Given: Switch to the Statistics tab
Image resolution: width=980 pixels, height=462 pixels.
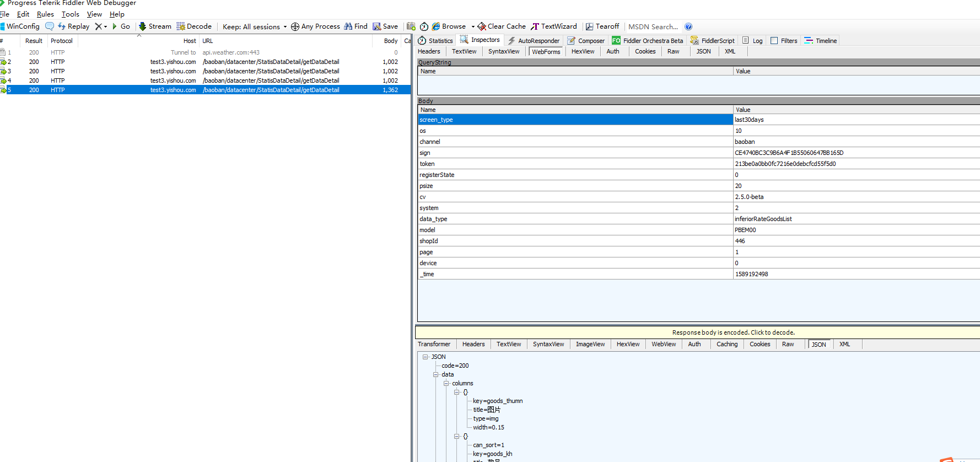Looking at the screenshot, I should pyautogui.click(x=435, y=41).
